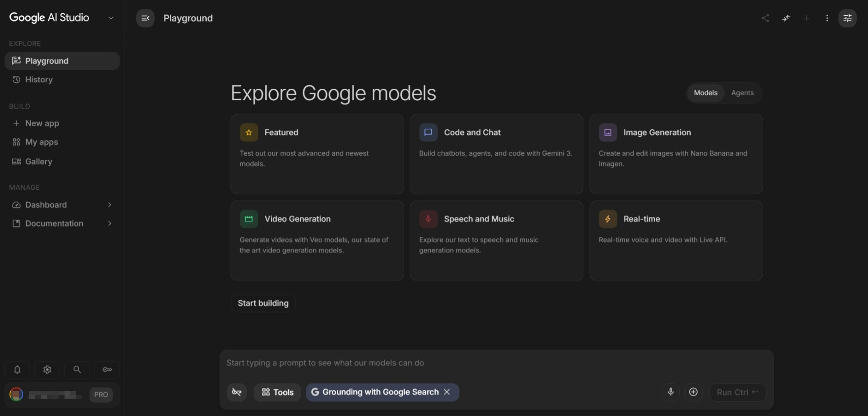The height and width of the screenshot is (416, 868).
Task: Toggle the run settings tune icon
Action: coord(847,18)
